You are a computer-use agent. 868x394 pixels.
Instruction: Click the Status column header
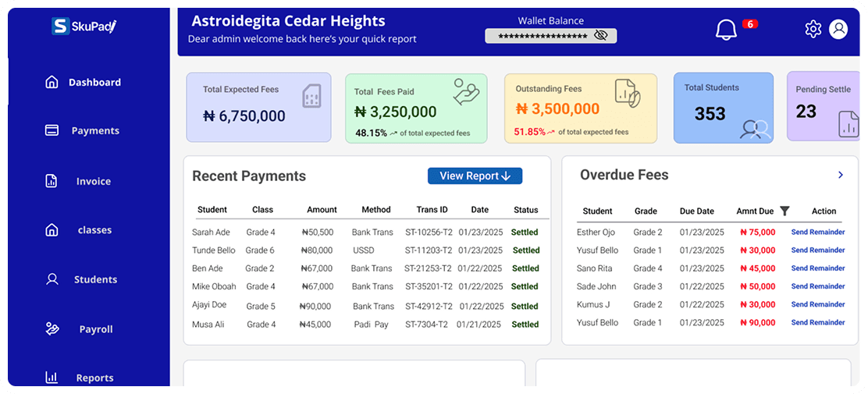click(x=526, y=210)
